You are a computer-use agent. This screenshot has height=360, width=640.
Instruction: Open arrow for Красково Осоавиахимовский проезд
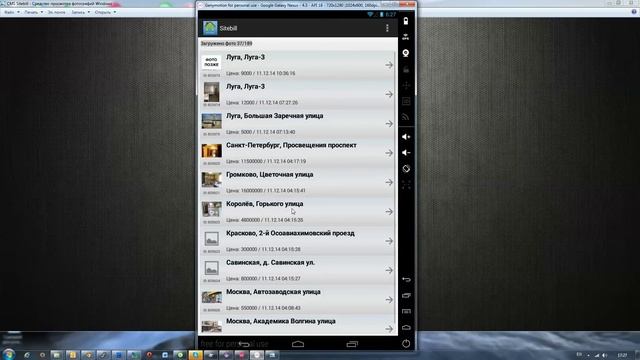click(x=389, y=241)
